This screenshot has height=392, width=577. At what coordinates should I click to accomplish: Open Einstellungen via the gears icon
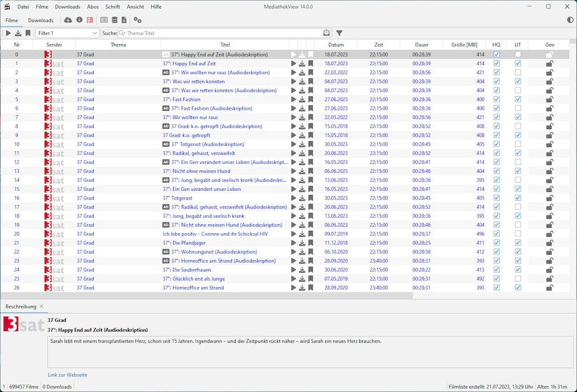click(137, 20)
